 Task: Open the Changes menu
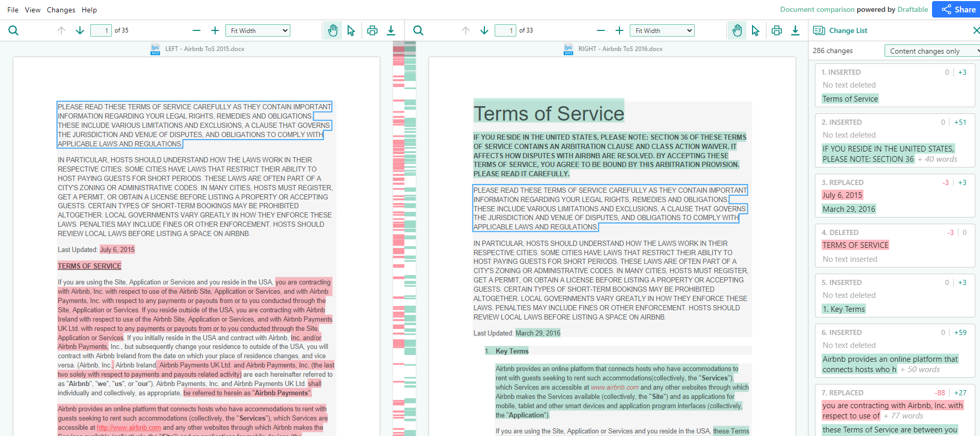(61, 10)
